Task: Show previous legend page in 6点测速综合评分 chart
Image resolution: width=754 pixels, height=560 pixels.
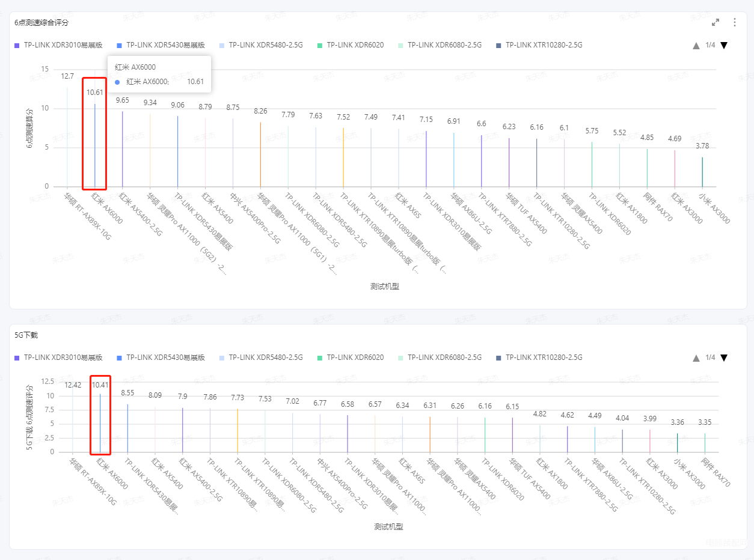Action: pyautogui.click(x=696, y=45)
